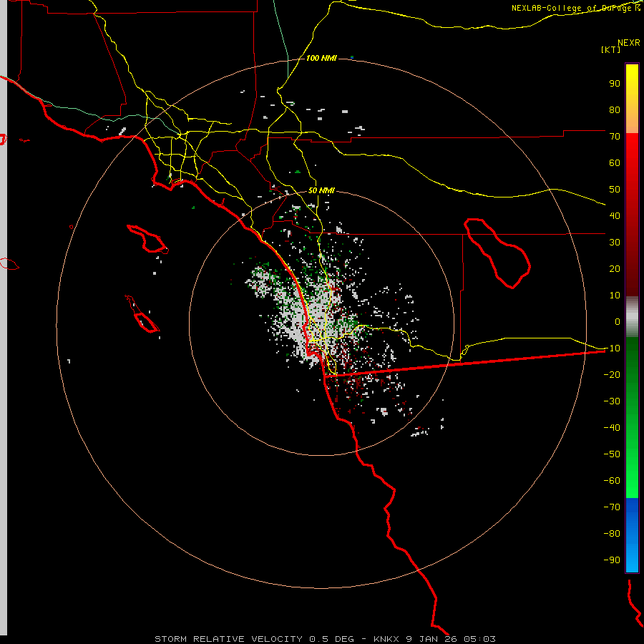The width and height of the screenshot is (644, 644).
Task: Select the 0 knot scale label
Action: 618,322
